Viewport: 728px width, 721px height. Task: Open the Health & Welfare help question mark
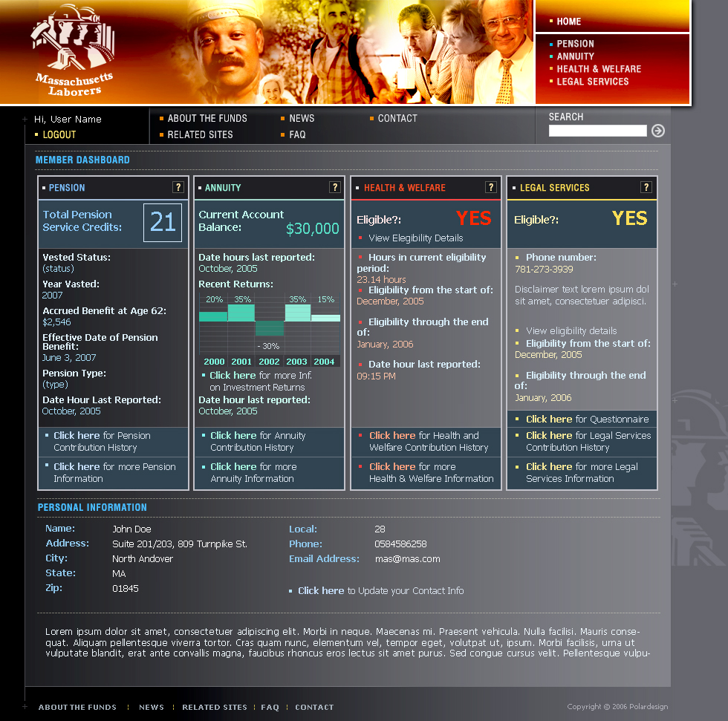pyautogui.click(x=491, y=187)
